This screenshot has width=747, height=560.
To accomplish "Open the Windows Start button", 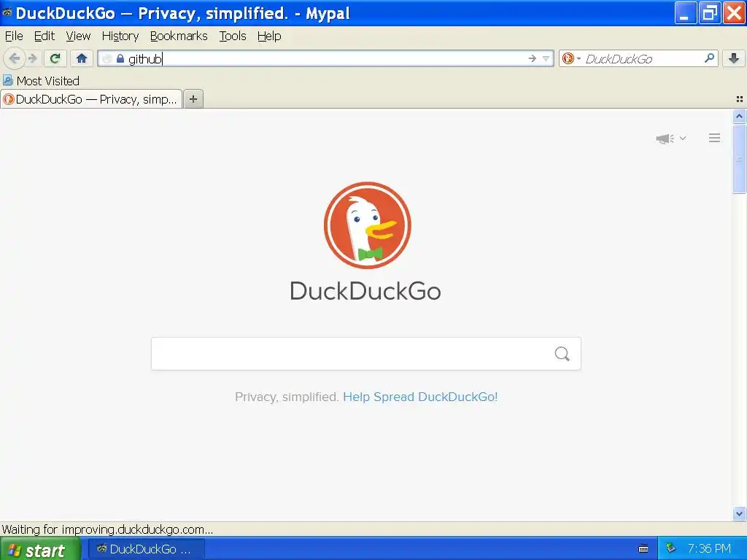I will [40, 549].
